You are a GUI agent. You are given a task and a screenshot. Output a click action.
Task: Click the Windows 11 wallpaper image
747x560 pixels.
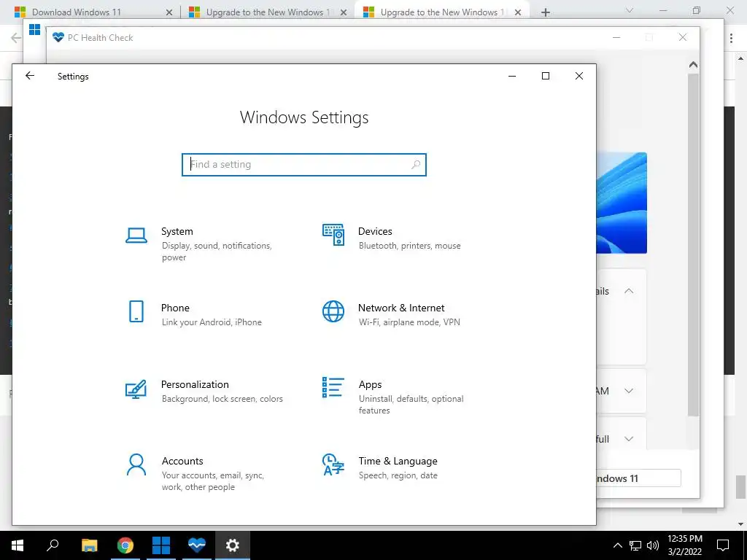tap(622, 203)
